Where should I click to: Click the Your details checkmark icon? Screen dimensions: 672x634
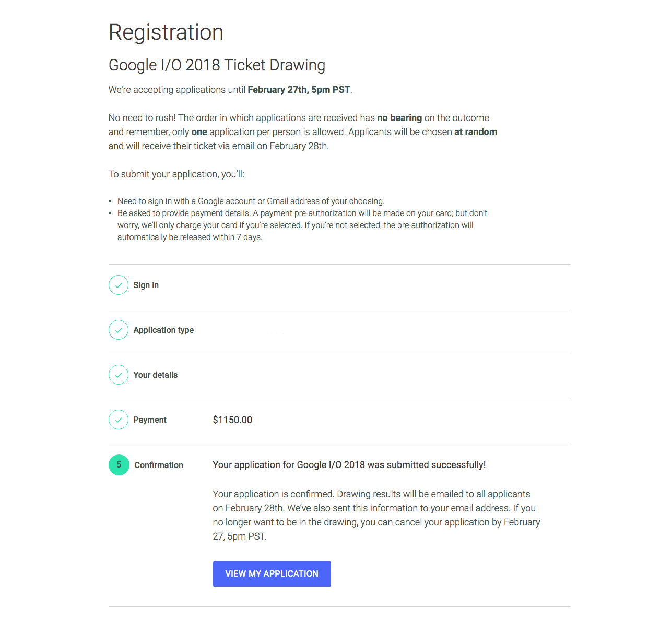[119, 375]
